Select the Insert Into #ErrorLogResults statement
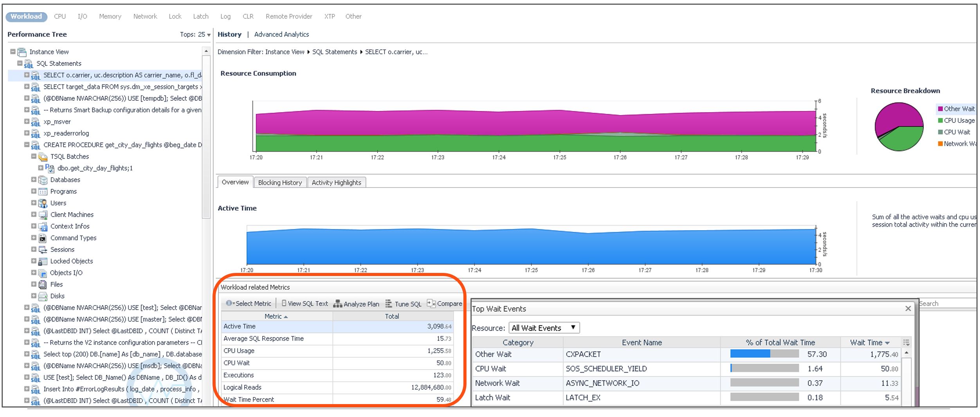 [x=122, y=389]
